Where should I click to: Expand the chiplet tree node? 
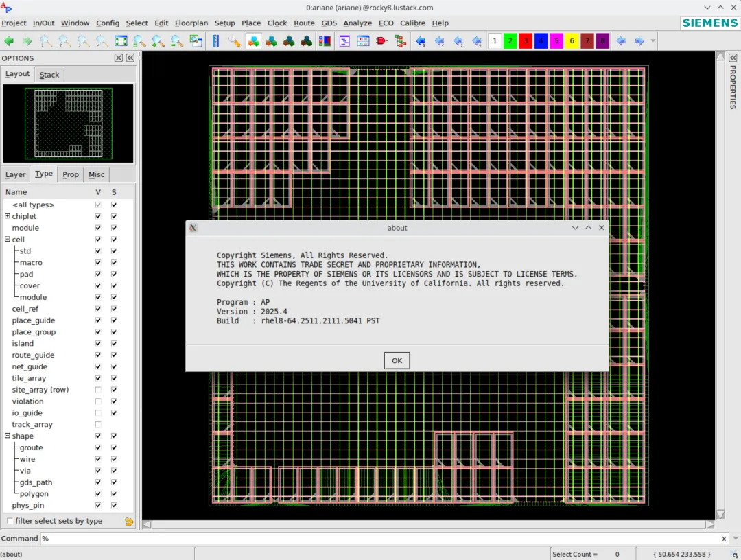[x=7, y=216]
